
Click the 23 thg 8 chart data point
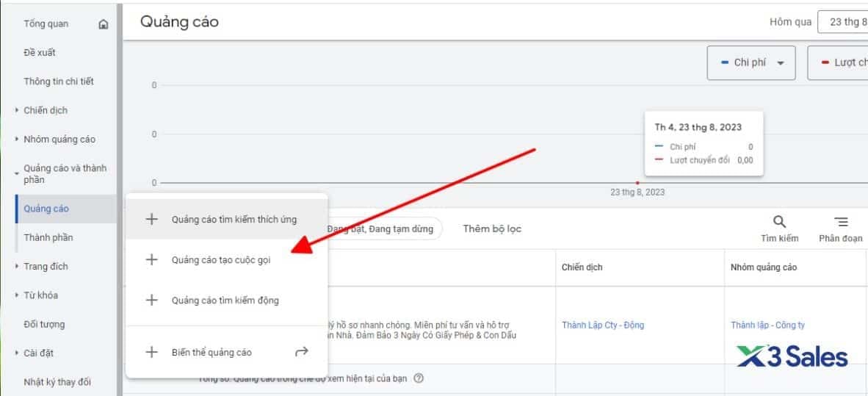point(637,183)
